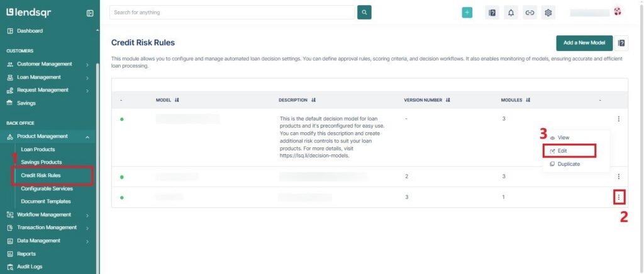Sort table by DESCRIPTION column arrows
This screenshot has height=274, width=644.
[313, 100]
